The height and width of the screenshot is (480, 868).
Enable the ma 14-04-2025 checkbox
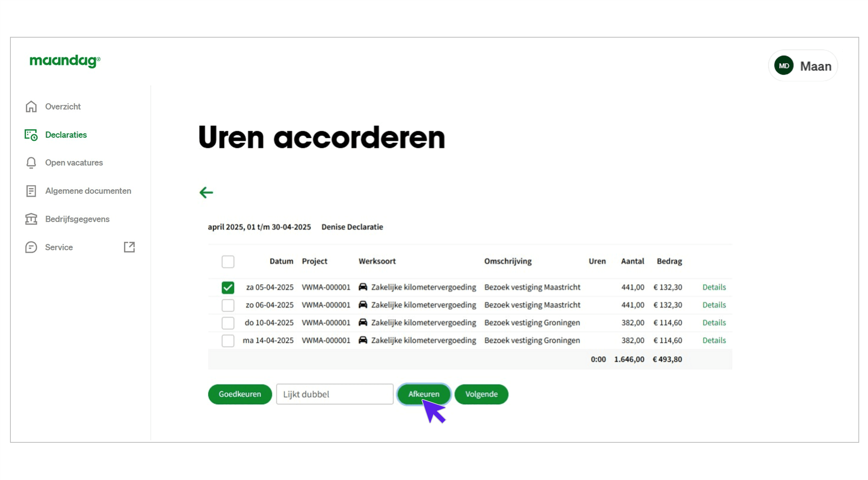click(228, 341)
